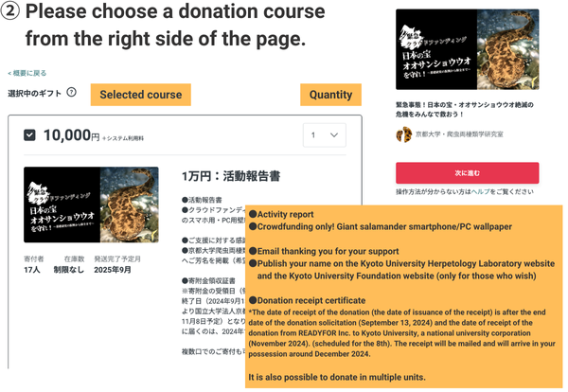Image resolution: width=568 pixels, height=392 pixels.
Task: Select the 京都大学・爬虫両棲類学研究室 name
Action: click(459, 134)
